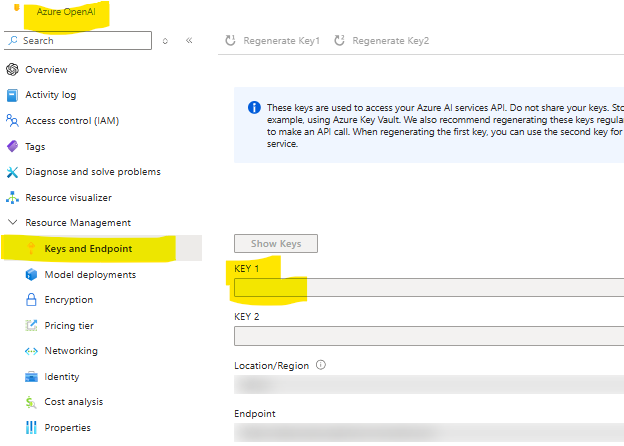Image resolution: width=624 pixels, height=446 pixels.
Task: Click the Model deployments cube icon
Action: [31, 275]
